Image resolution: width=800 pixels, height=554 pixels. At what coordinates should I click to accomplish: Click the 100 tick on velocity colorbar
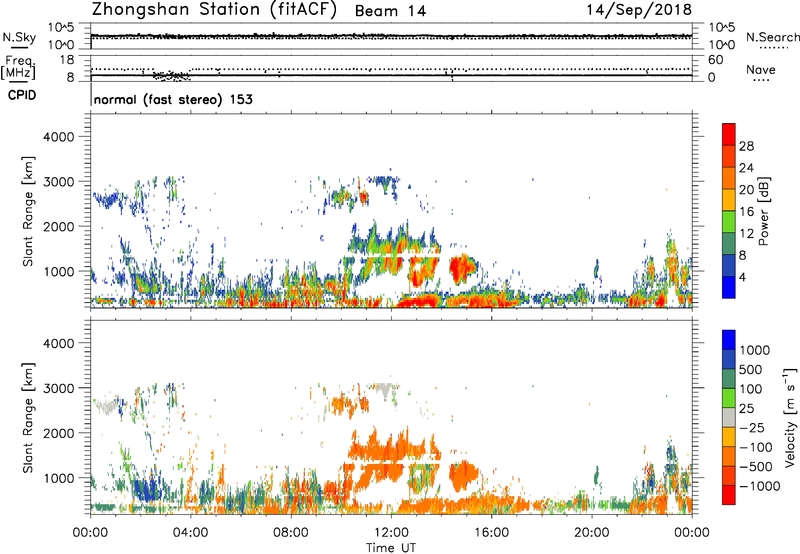tap(751, 389)
